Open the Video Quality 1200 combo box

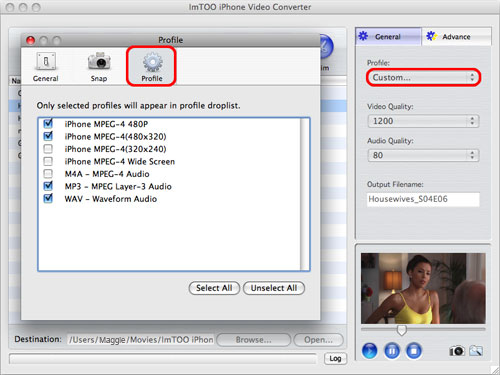pyautogui.click(x=423, y=121)
